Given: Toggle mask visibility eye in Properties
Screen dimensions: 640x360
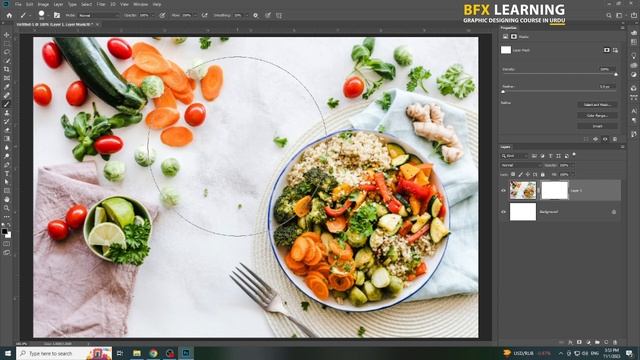Looking at the screenshot, I should coord(605,139).
